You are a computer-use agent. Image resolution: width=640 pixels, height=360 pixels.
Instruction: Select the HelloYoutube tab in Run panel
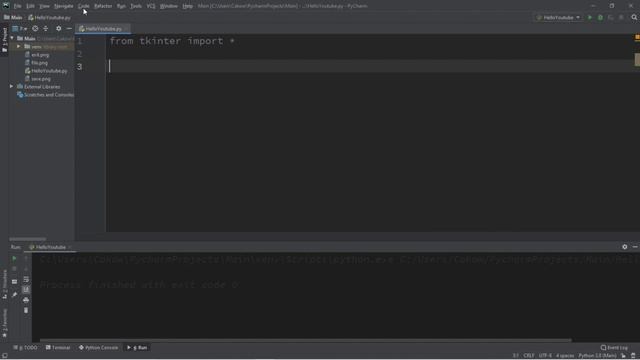(50, 247)
